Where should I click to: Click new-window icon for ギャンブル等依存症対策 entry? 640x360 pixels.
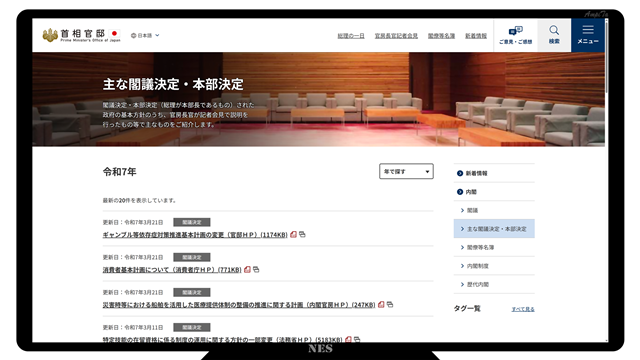[x=302, y=234]
